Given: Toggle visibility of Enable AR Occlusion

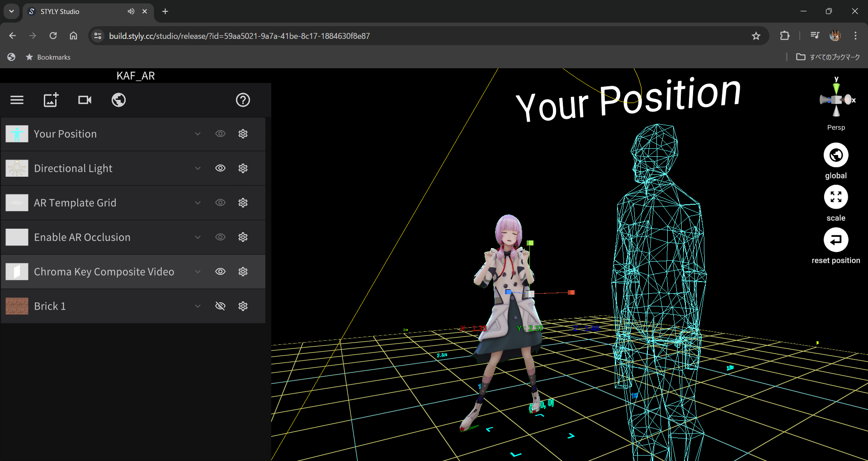Looking at the screenshot, I should [x=220, y=237].
